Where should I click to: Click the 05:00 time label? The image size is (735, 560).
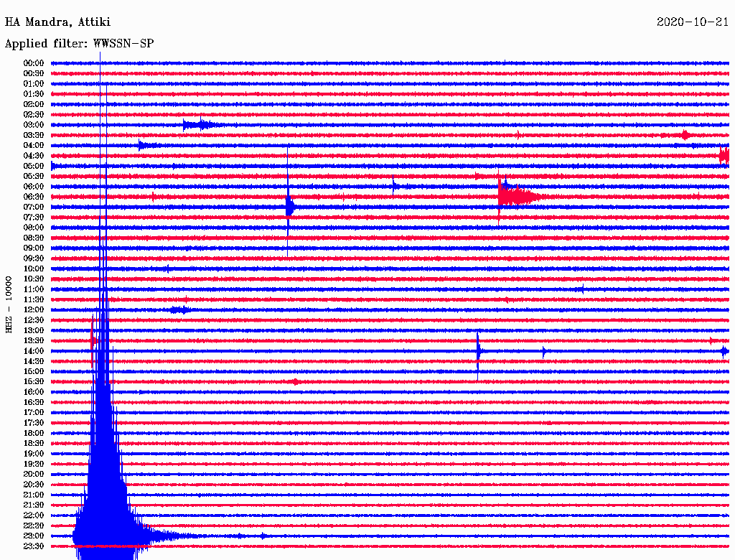pyautogui.click(x=34, y=166)
